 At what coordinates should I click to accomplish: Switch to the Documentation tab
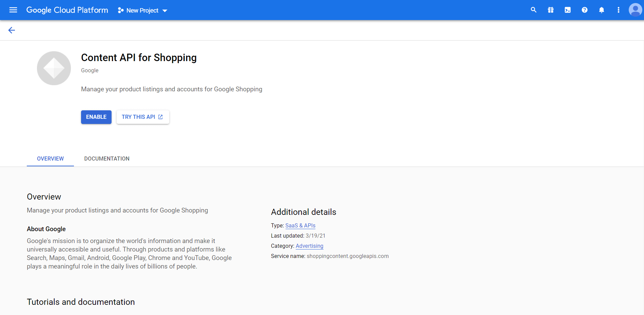(107, 159)
